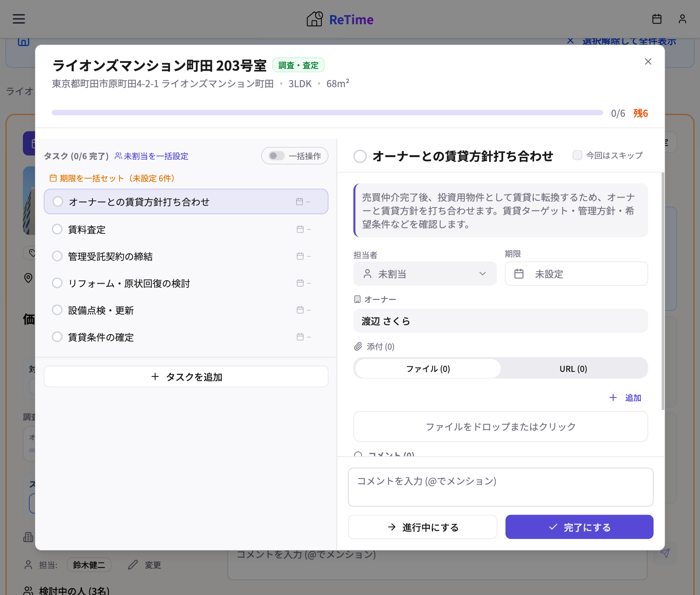The height and width of the screenshot is (595, 700).
Task: Click the 選択解除して全件表示 X icon
Action: pos(570,41)
